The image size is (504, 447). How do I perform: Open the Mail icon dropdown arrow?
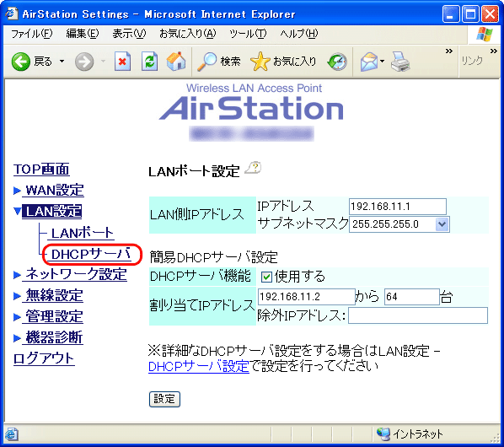(382, 61)
